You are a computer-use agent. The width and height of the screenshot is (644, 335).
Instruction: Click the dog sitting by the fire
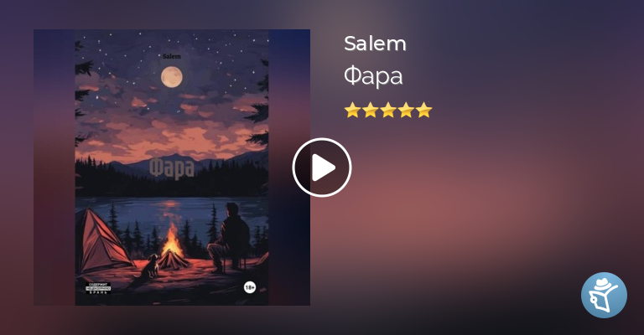click(150, 266)
